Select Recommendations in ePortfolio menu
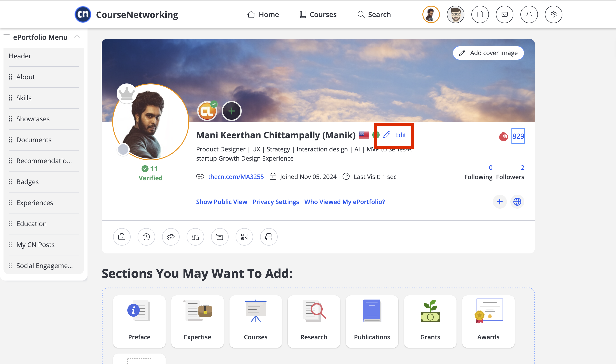The height and width of the screenshot is (364, 616). click(x=44, y=161)
